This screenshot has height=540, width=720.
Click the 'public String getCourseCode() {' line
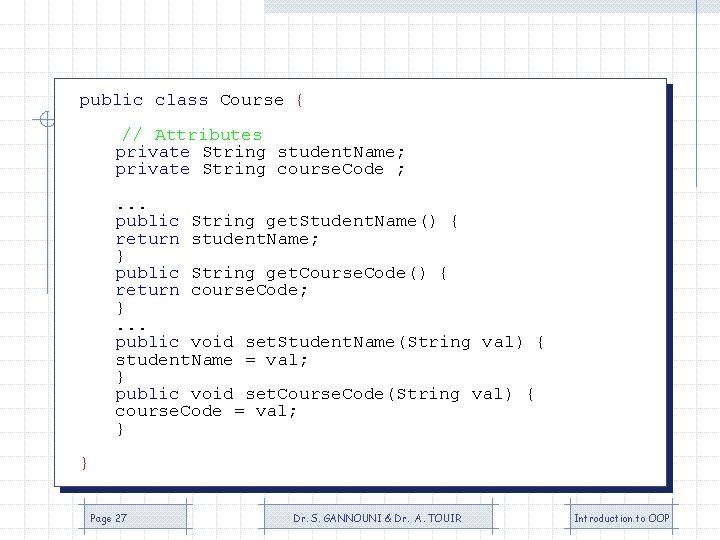[281, 273]
